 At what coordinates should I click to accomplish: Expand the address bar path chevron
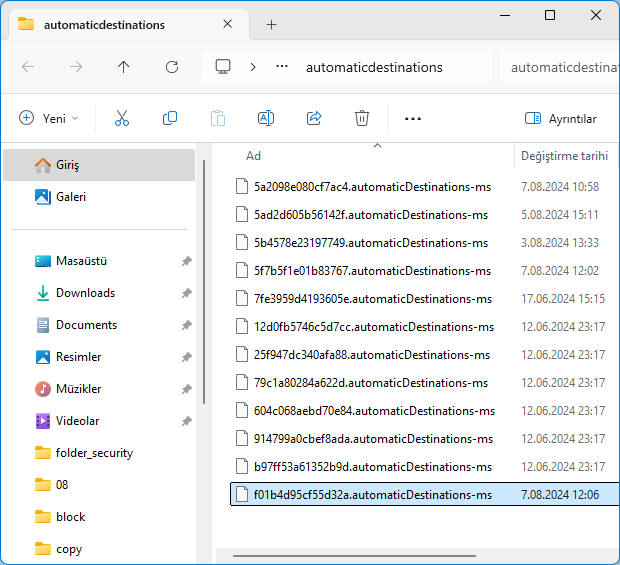click(253, 67)
